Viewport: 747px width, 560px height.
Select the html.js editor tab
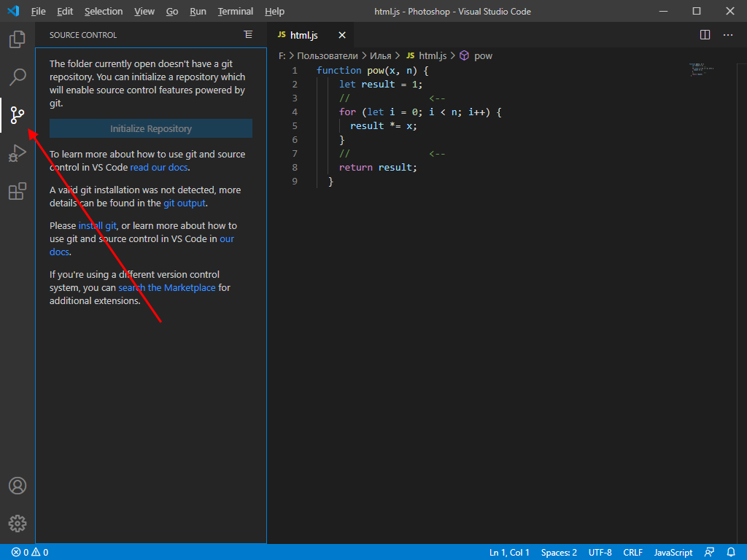click(x=303, y=34)
